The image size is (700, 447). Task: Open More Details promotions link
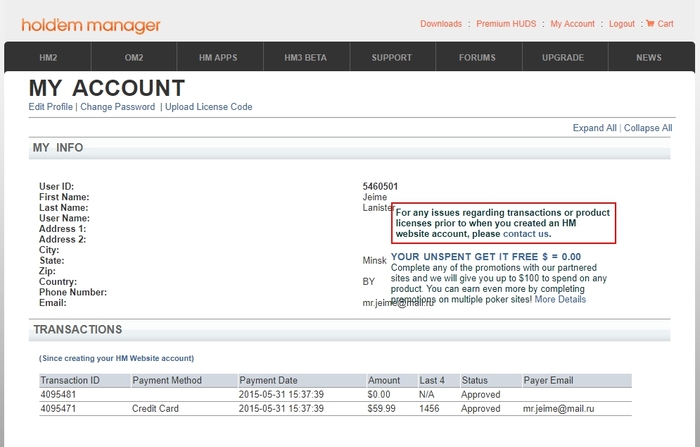click(x=560, y=299)
